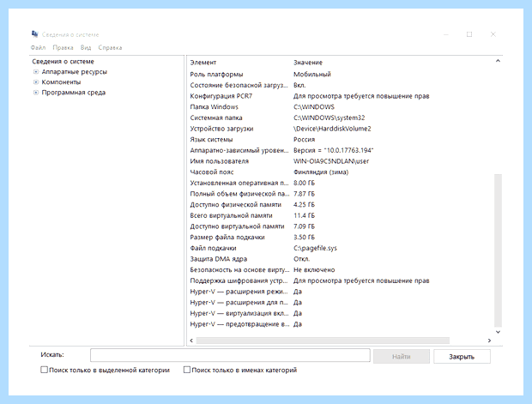Open the Файл menu
Screen dimensions: 532x404
[38, 47]
